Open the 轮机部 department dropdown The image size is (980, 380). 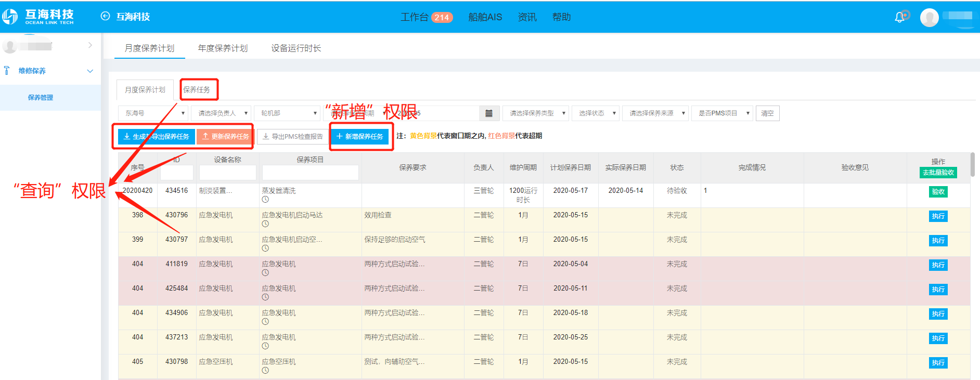pyautogui.click(x=287, y=113)
